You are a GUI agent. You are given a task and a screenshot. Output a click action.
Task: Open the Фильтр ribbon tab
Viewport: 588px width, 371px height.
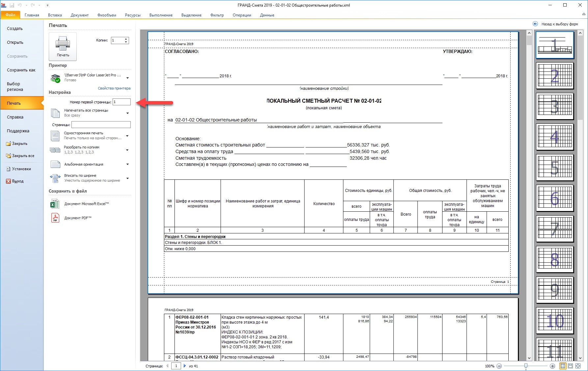coord(217,15)
